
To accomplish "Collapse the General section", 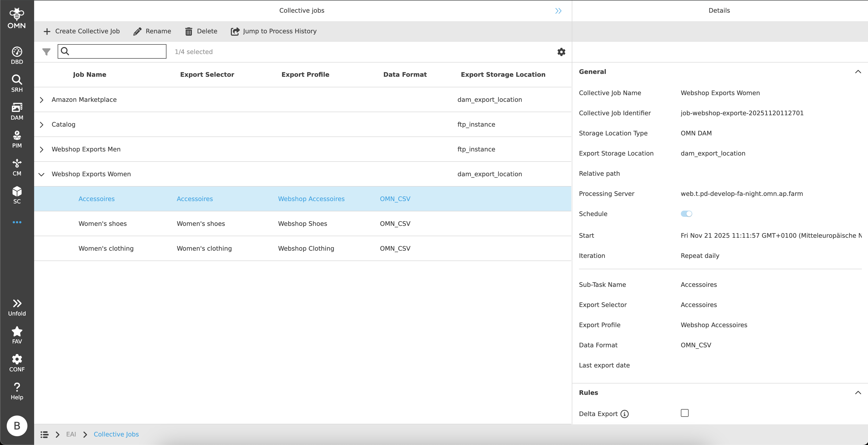I will tap(858, 72).
